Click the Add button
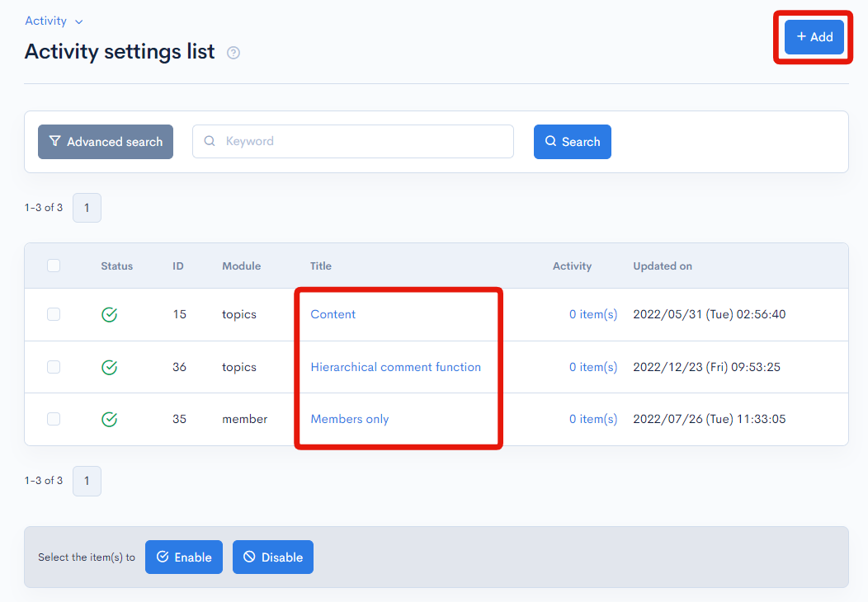This screenshot has height=602, width=868. tap(814, 37)
